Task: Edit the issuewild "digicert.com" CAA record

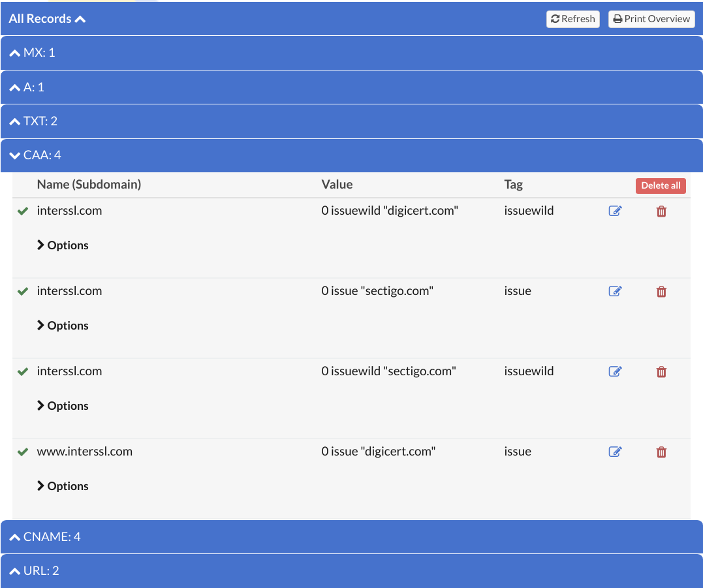Action: pyautogui.click(x=615, y=211)
